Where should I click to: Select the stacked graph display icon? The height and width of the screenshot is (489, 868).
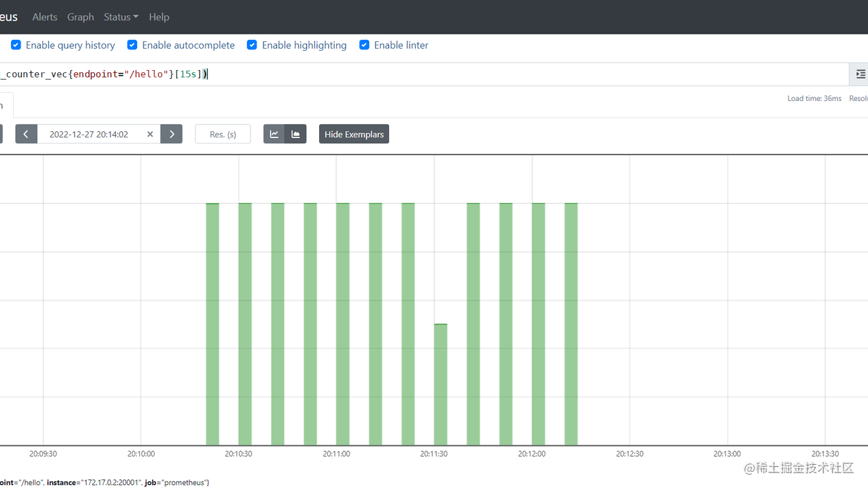[x=295, y=133]
